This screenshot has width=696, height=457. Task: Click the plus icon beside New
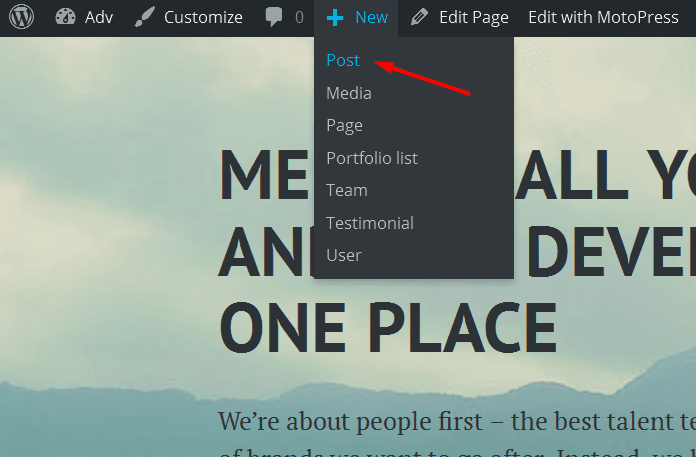click(335, 18)
